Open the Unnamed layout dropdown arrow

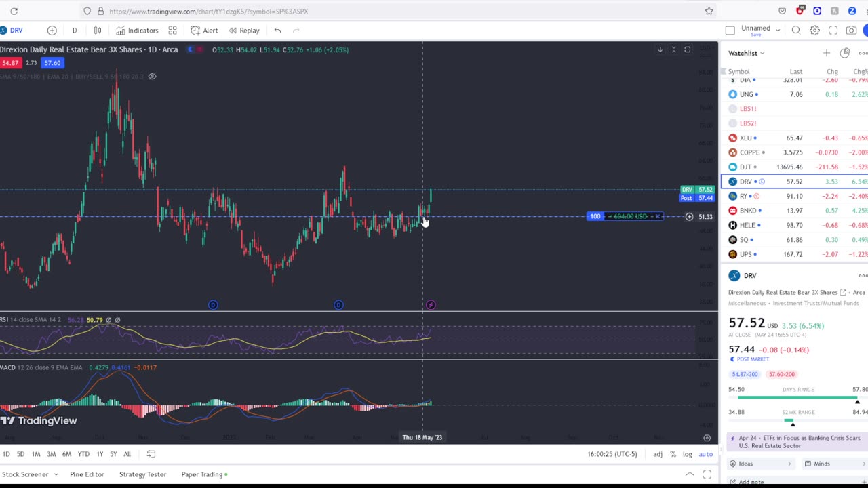(778, 30)
